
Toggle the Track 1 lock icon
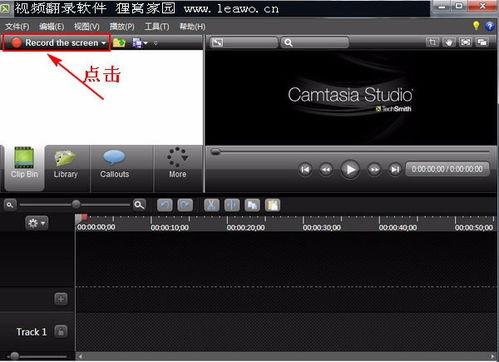click(61, 331)
